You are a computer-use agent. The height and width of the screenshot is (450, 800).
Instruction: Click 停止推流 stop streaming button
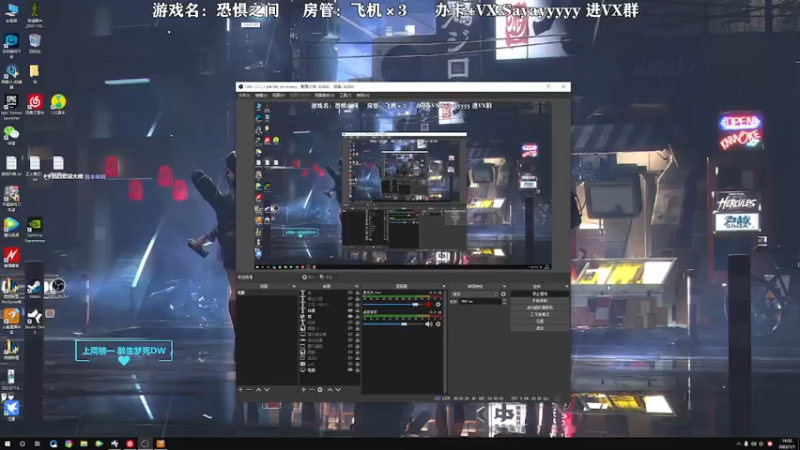point(540,294)
